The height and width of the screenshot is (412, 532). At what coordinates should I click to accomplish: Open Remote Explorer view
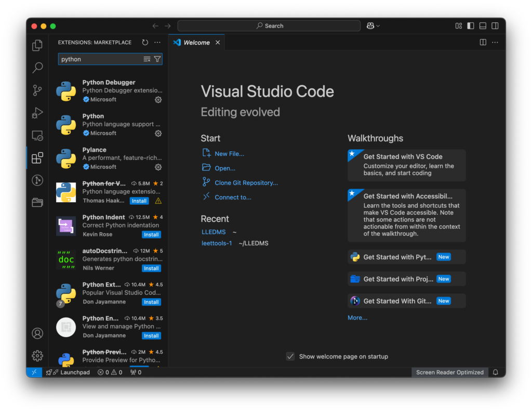tap(37, 136)
